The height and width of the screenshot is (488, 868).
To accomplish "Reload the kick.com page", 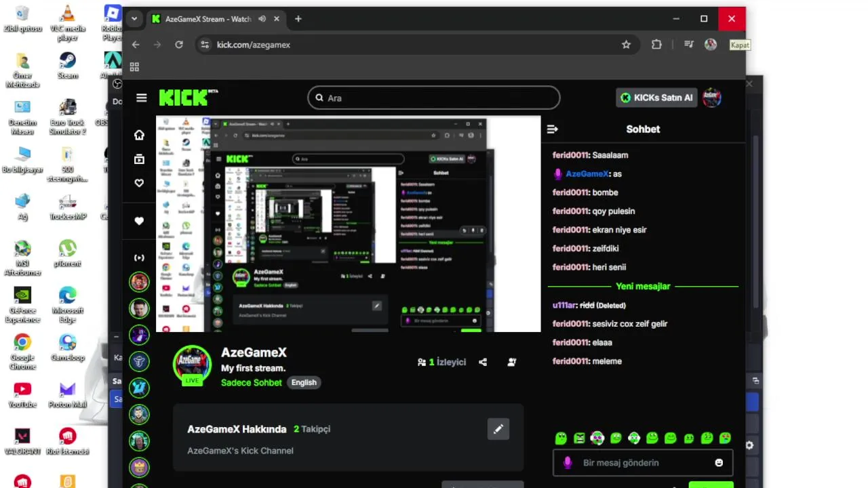I will click(179, 45).
